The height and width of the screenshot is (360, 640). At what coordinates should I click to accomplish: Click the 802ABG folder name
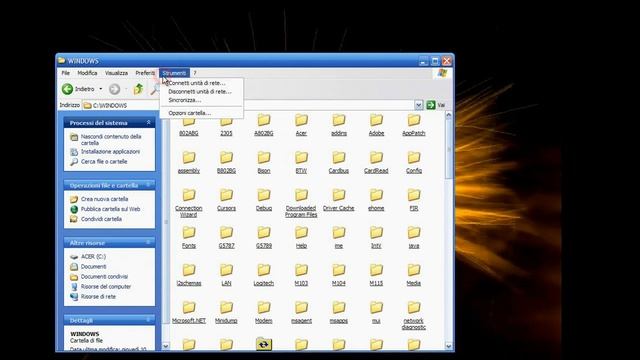(x=189, y=133)
